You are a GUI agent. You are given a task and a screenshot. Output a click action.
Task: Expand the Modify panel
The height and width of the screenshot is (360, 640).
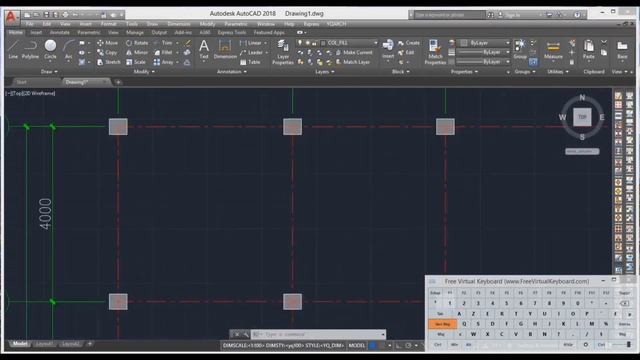[144, 72]
